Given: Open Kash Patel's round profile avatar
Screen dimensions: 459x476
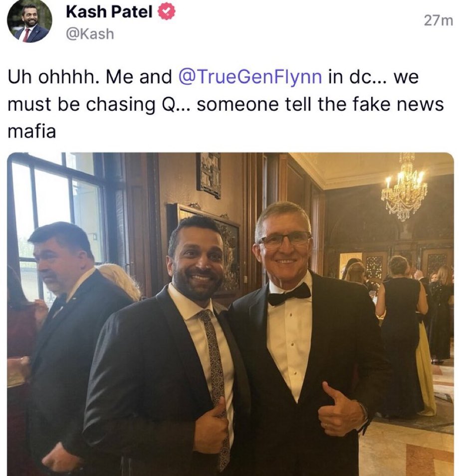Looking at the screenshot, I should coord(29,20).
